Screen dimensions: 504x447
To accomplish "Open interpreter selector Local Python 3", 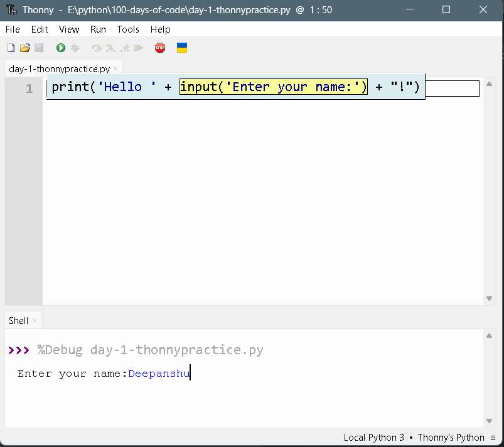I will click(414, 438).
